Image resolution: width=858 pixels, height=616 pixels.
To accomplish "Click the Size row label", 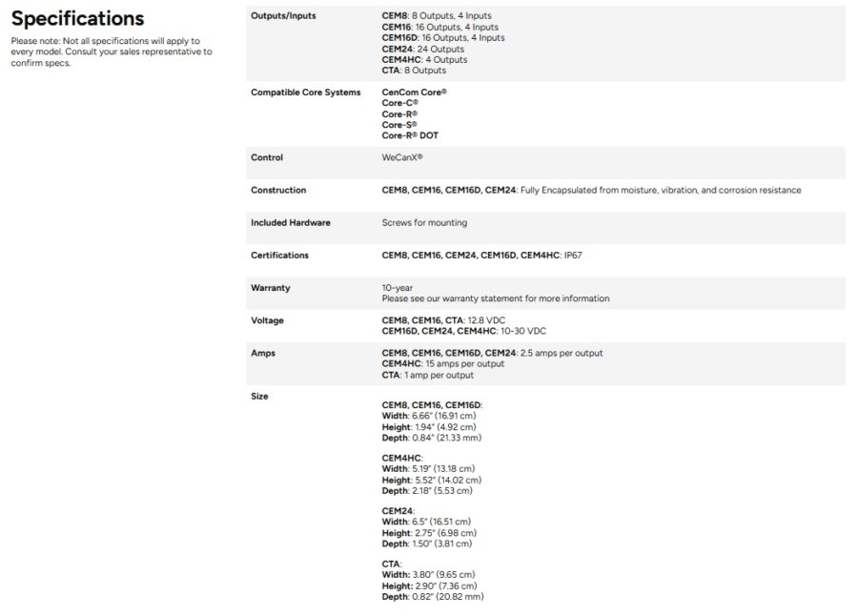I will tap(259, 396).
